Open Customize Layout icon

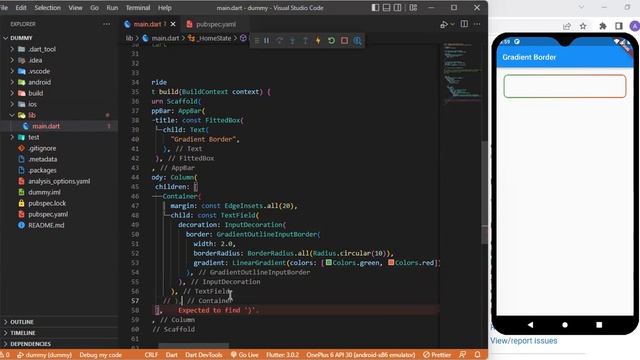pyautogui.click(x=413, y=8)
